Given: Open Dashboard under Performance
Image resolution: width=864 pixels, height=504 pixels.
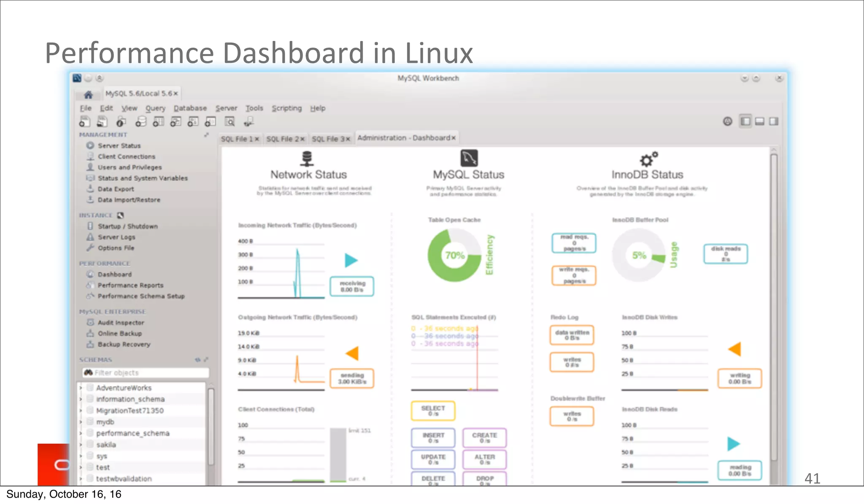Looking at the screenshot, I should tap(115, 275).
